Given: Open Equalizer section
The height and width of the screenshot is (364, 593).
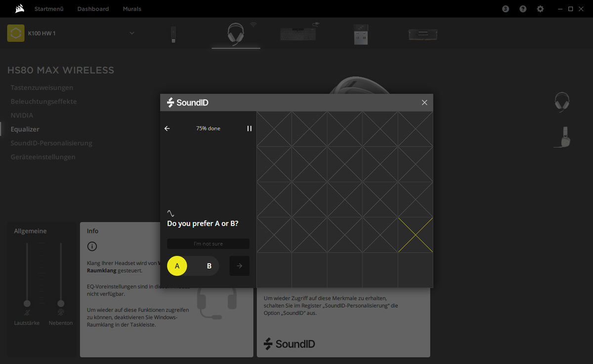Looking at the screenshot, I should point(25,129).
